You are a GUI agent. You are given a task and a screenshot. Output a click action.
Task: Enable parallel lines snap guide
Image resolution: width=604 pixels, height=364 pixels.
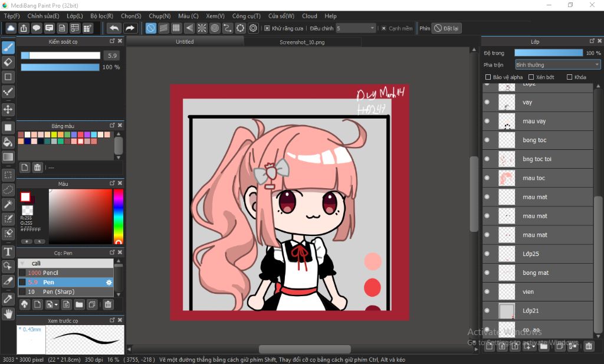(164, 28)
